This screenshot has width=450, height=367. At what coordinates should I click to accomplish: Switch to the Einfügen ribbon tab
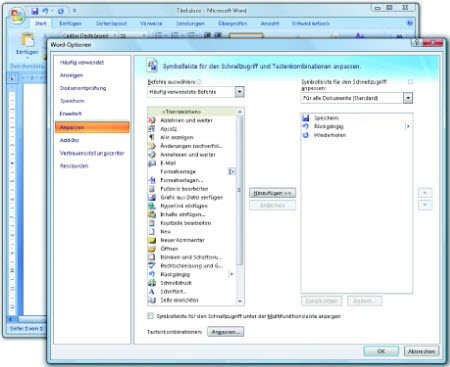coord(70,23)
